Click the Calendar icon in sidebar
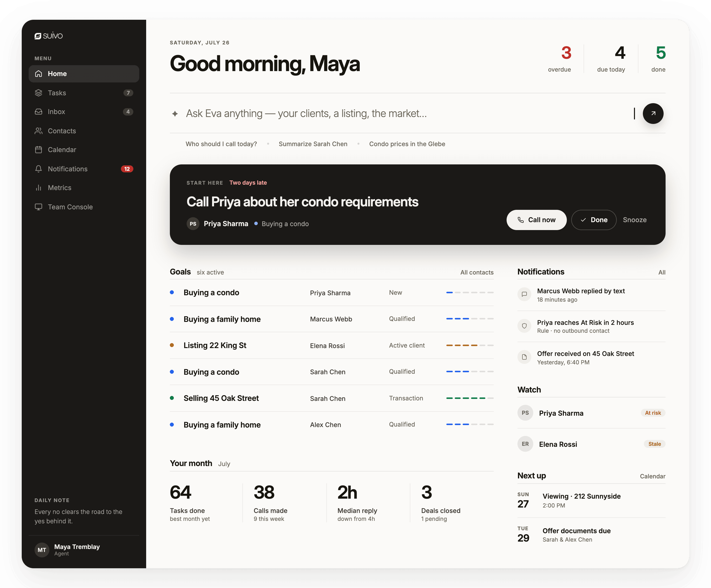 (x=39, y=150)
